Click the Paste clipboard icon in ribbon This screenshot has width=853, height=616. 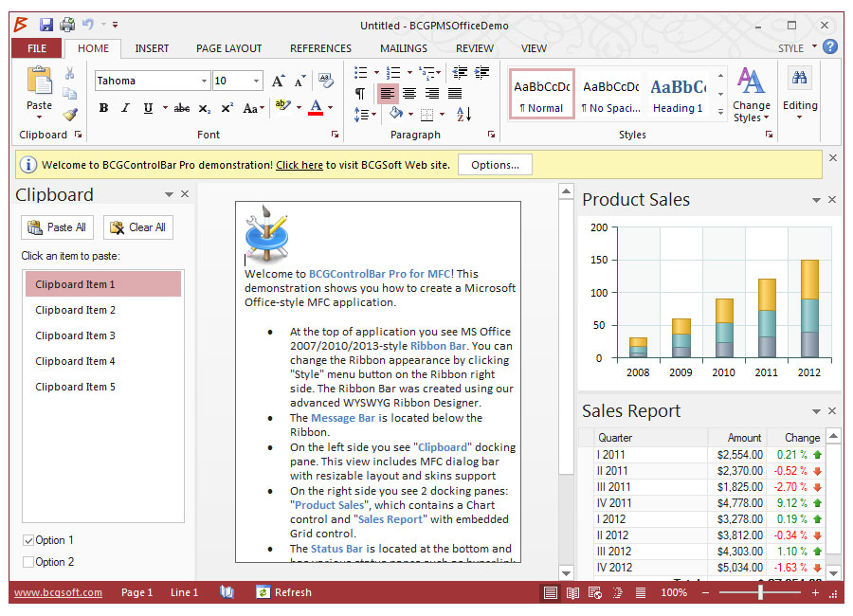(x=39, y=81)
